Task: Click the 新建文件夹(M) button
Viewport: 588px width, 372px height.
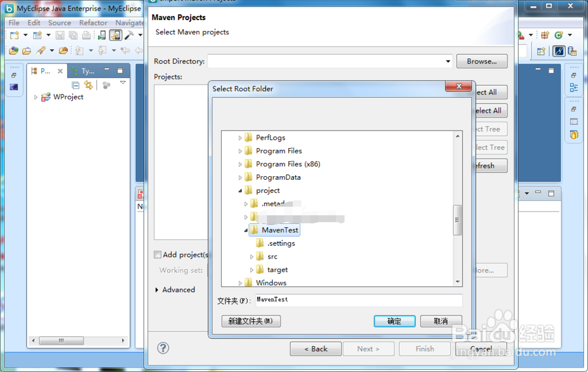Action: tap(251, 321)
